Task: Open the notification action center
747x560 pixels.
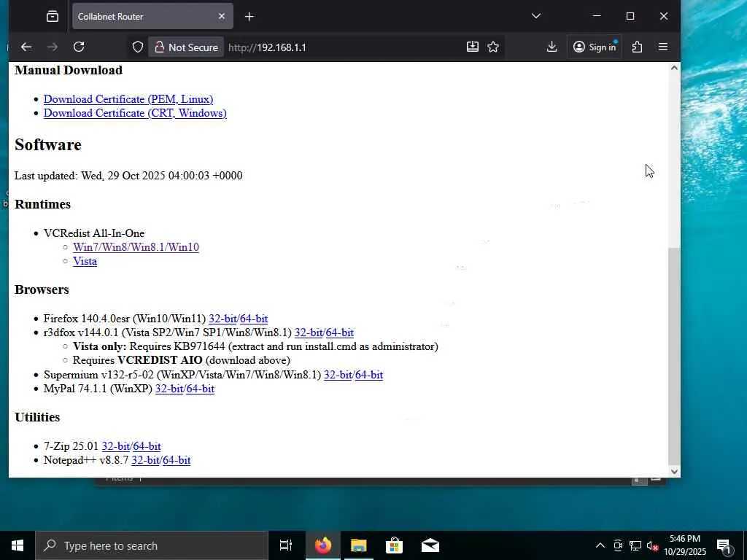Action: [x=725, y=545]
